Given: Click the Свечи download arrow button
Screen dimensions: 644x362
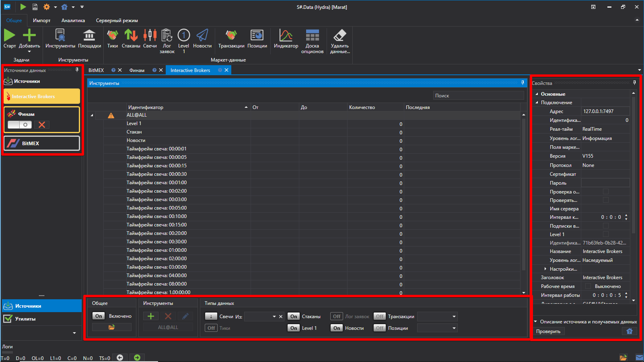Looking at the screenshot, I should click(211, 317).
